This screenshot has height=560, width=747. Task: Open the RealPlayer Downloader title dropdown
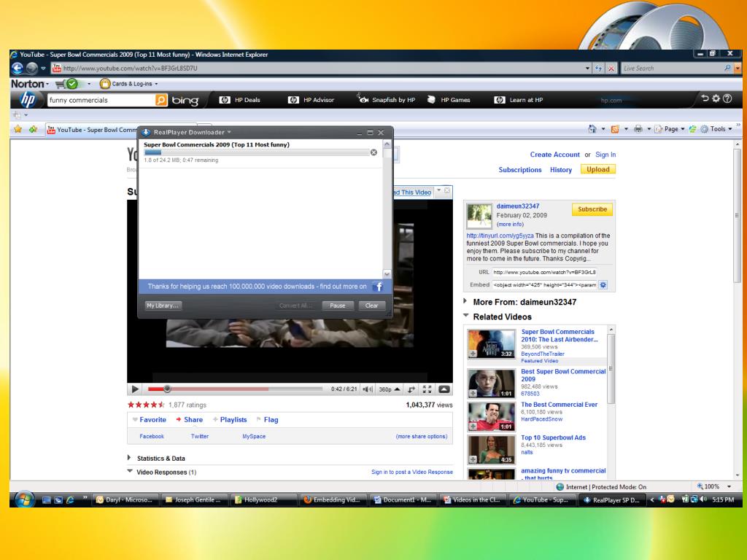[229, 132]
